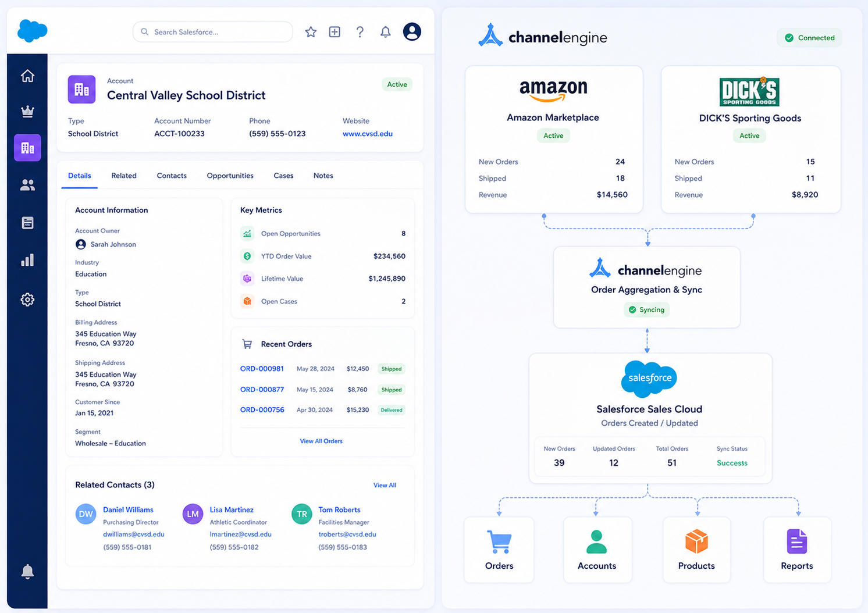Email dwilliams@cvsd.edu
This screenshot has height=613, width=868.
tap(134, 534)
